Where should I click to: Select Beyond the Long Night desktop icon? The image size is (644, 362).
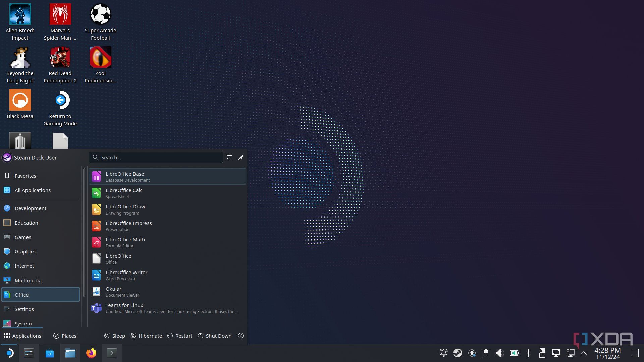tap(20, 65)
